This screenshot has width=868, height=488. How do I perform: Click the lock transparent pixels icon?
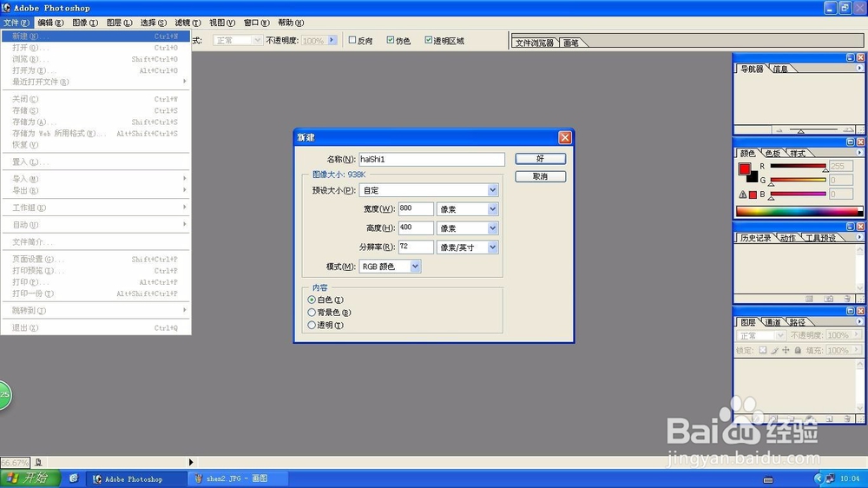pos(763,350)
